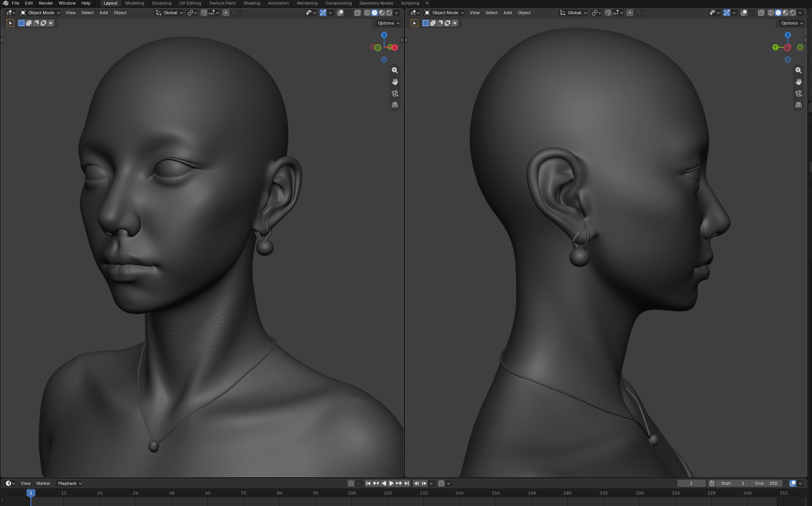The image size is (812, 506).
Task: Open Global orientation dropdown in right viewport
Action: (573, 13)
